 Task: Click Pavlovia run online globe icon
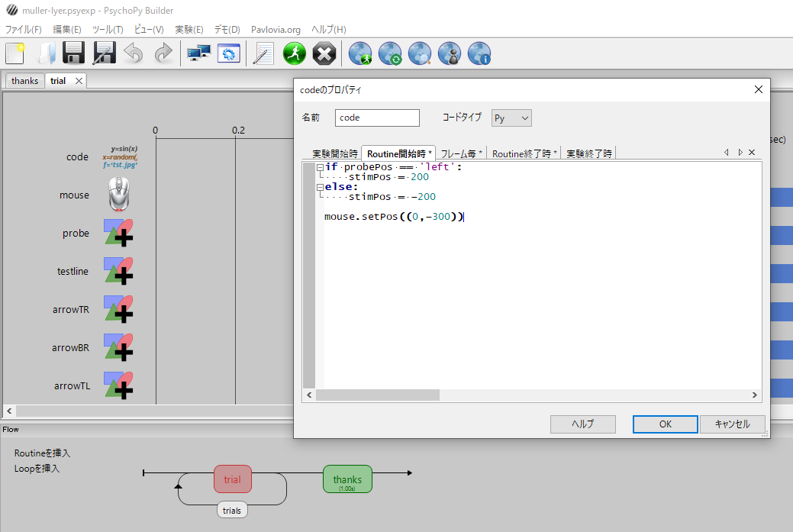[x=360, y=53]
